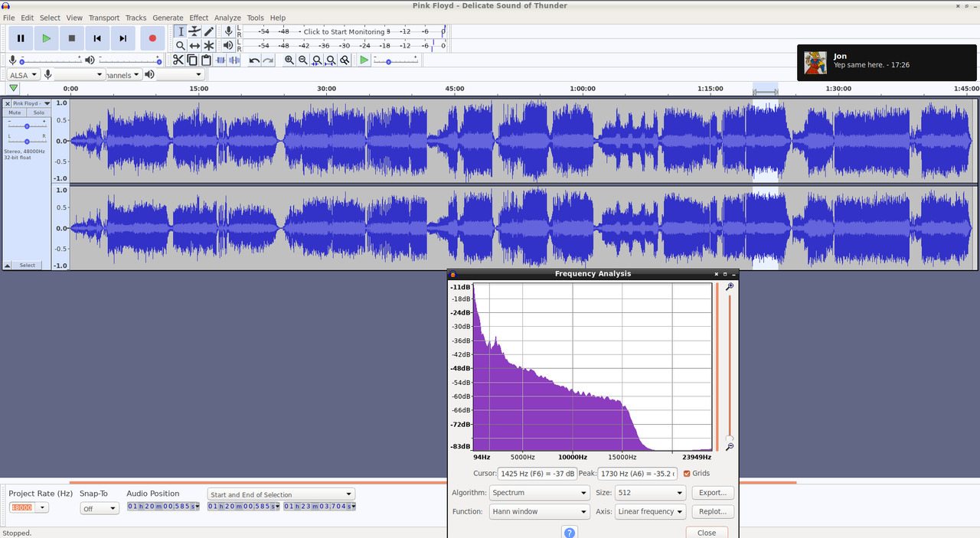
Task: Choose the Zoom (magnifier) tool in tools toolbar
Action: coord(181,46)
